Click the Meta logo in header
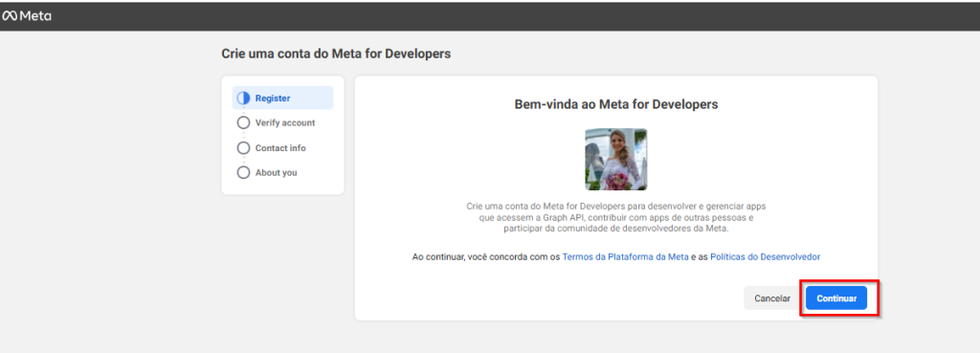 point(27,16)
